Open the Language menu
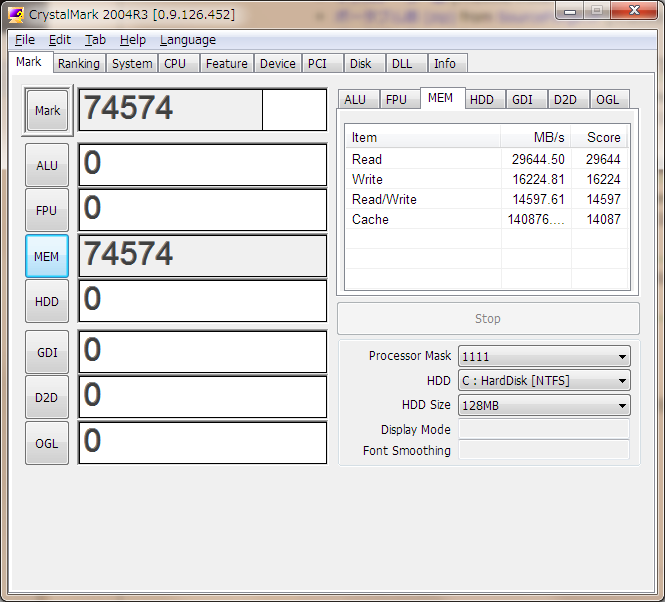 click(187, 40)
